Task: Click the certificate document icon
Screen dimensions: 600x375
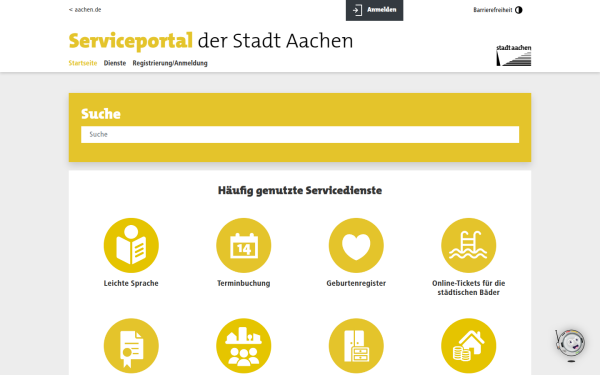Action: 131,346
